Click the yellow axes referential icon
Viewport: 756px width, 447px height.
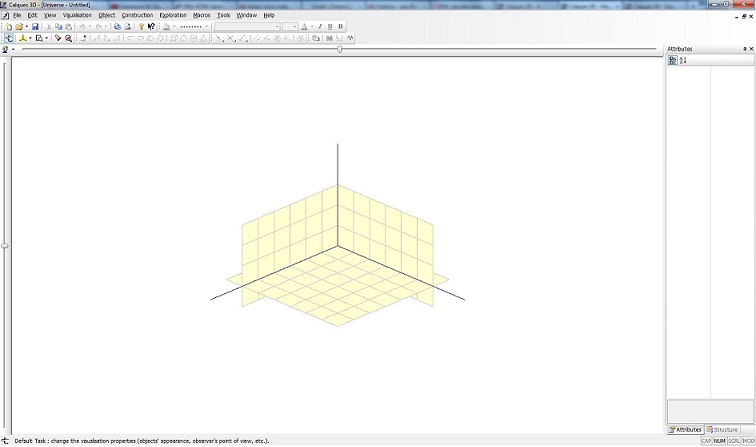(x=22, y=38)
